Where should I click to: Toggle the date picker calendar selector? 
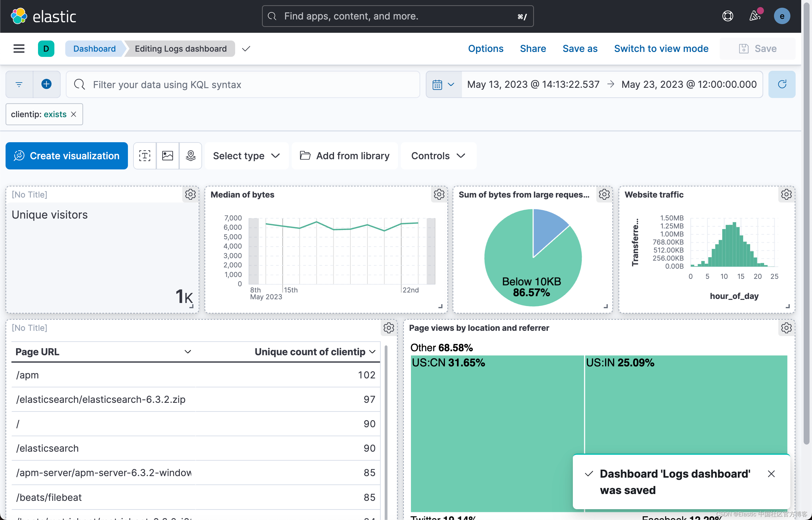(x=442, y=84)
